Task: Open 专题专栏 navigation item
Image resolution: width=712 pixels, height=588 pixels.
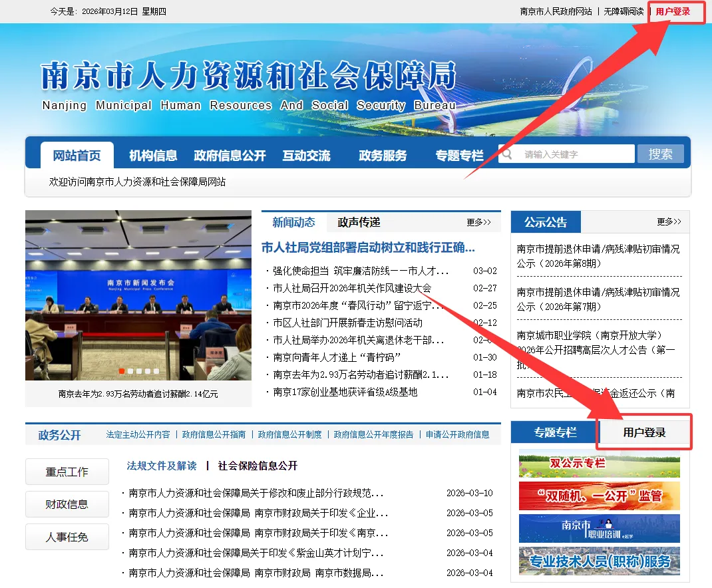Action: pyautogui.click(x=460, y=155)
